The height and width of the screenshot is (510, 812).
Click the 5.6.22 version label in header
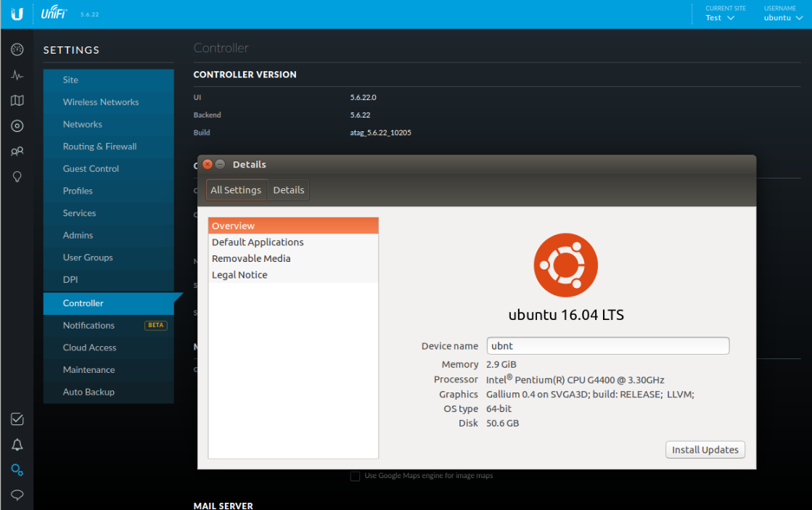tap(89, 15)
